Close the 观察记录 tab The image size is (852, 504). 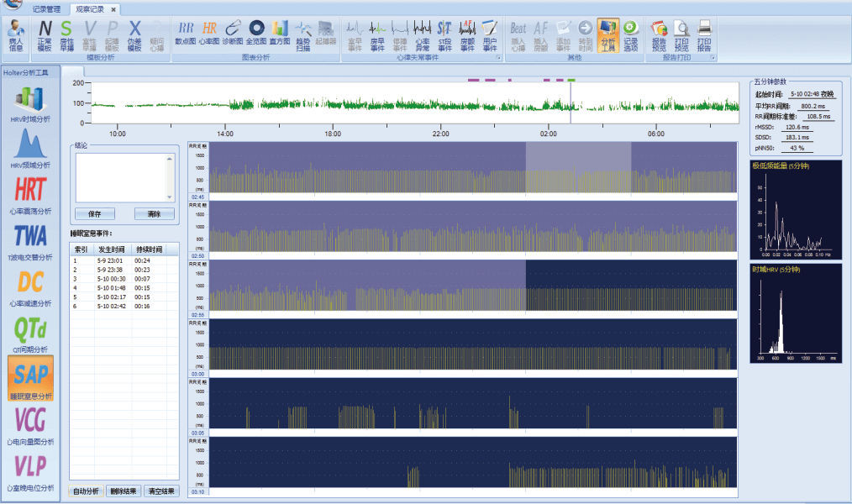click(113, 9)
